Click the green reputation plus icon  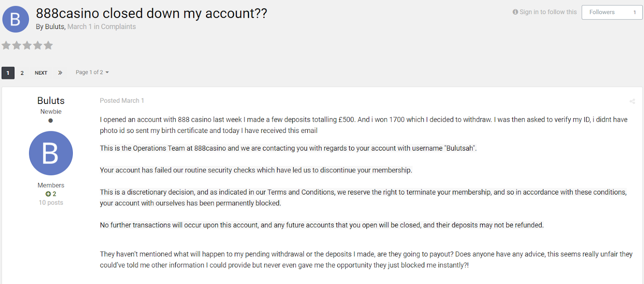click(48, 194)
